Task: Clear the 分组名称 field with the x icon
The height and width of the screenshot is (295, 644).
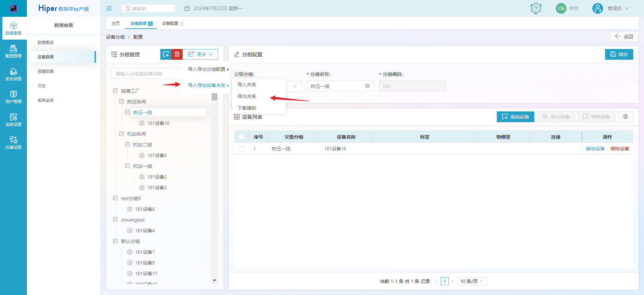Action: click(367, 86)
